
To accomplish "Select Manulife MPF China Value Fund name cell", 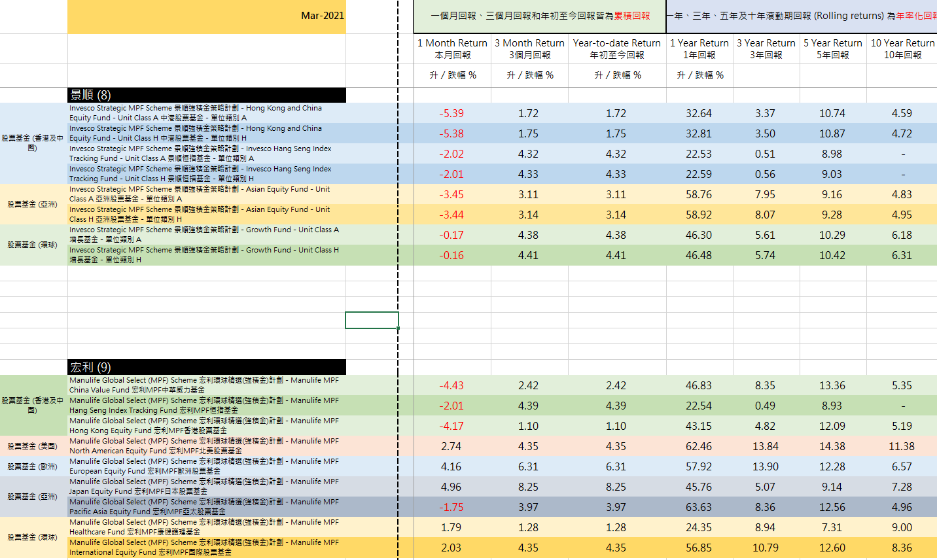I will point(207,385).
